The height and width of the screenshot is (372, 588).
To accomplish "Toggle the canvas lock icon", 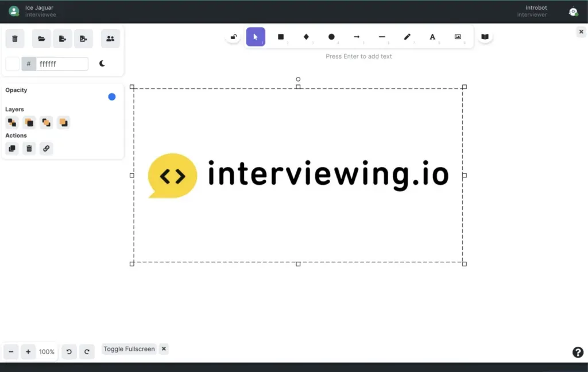I will [234, 37].
